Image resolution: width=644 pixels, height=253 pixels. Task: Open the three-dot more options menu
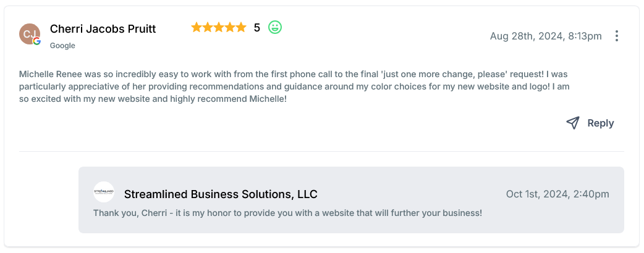click(x=616, y=36)
